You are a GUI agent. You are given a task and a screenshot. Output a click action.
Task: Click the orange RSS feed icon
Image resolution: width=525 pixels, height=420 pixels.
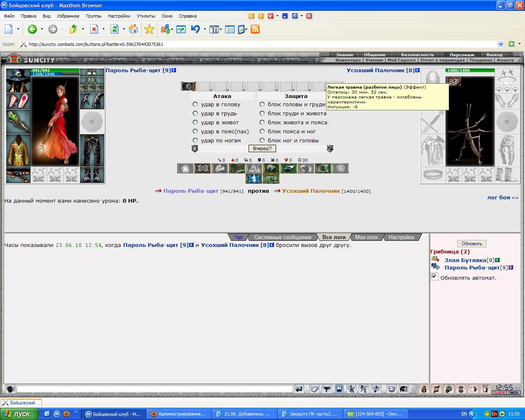pyautogui.click(x=255, y=29)
